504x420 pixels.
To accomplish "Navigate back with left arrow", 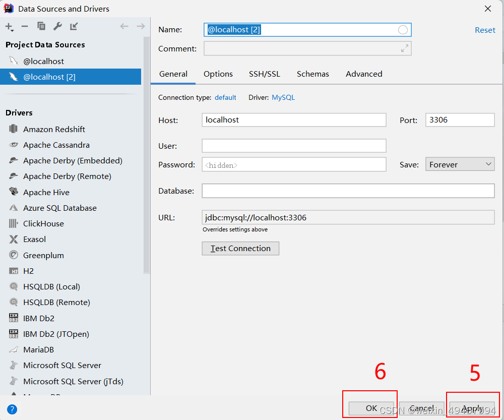I will point(124,26).
